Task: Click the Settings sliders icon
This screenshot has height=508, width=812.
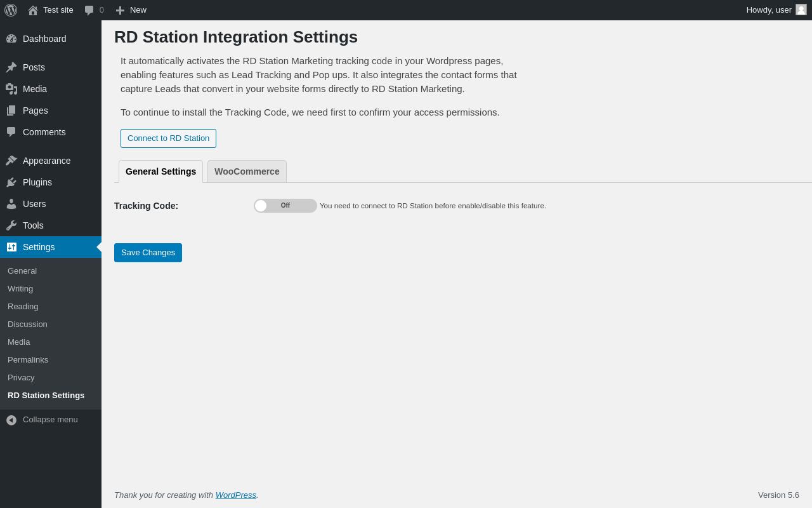Action: click(11, 247)
